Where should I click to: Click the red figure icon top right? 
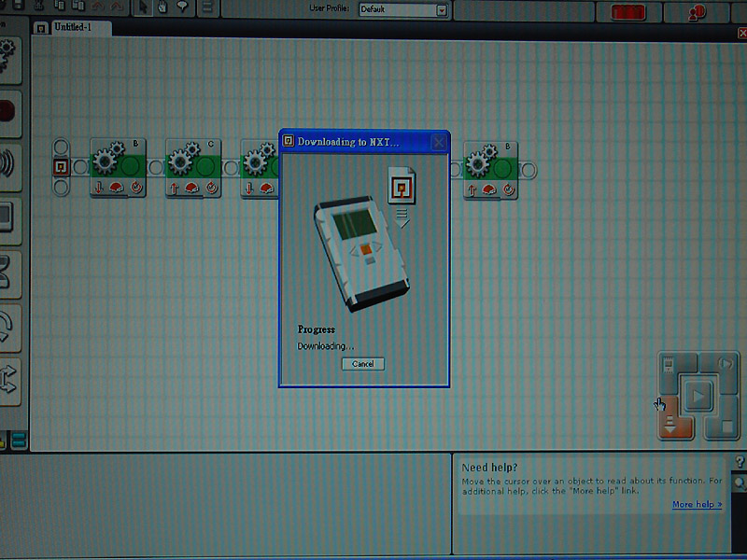697,12
